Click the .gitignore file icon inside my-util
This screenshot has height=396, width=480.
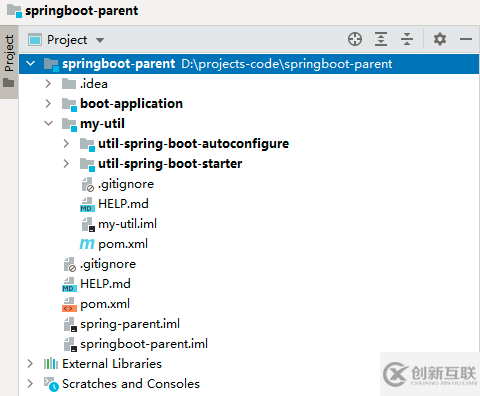[88, 184]
